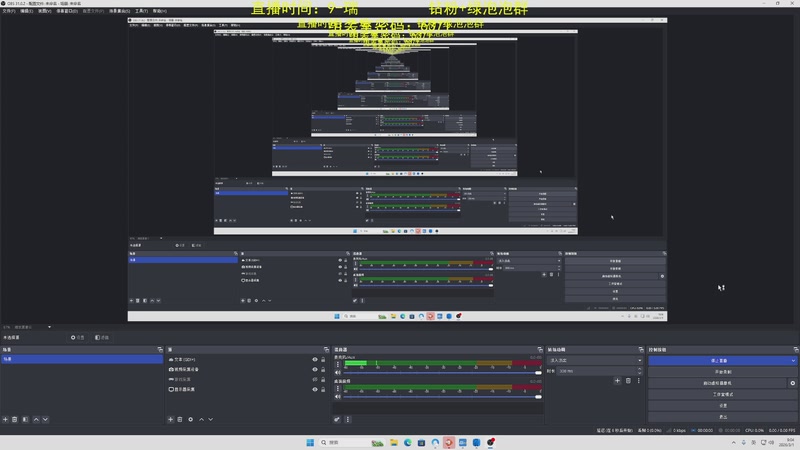This screenshot has height=450, width=800.
Task: Open advanced audio properties gear in mixer
Action: [x=337, y=419]
